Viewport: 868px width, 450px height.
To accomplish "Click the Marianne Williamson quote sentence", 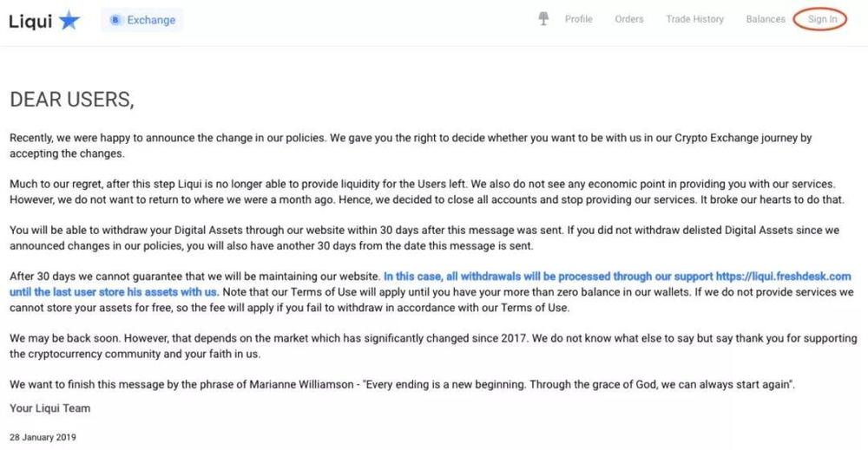I will point(402,384).
